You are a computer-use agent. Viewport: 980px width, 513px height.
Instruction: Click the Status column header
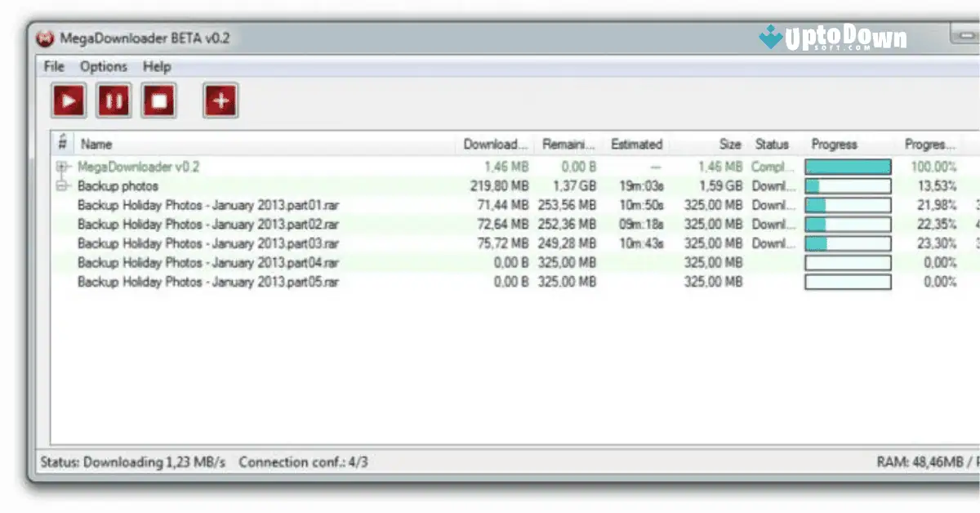(x=771, y=144)
